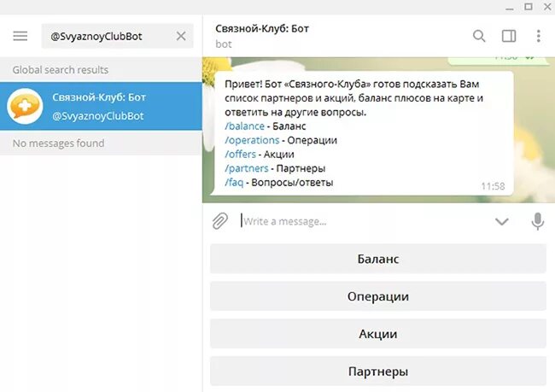Image resolution: width=555 pixels, height=392 pixels.
Task: Search in this chat using magnifier icon
Action: point(479,36)
